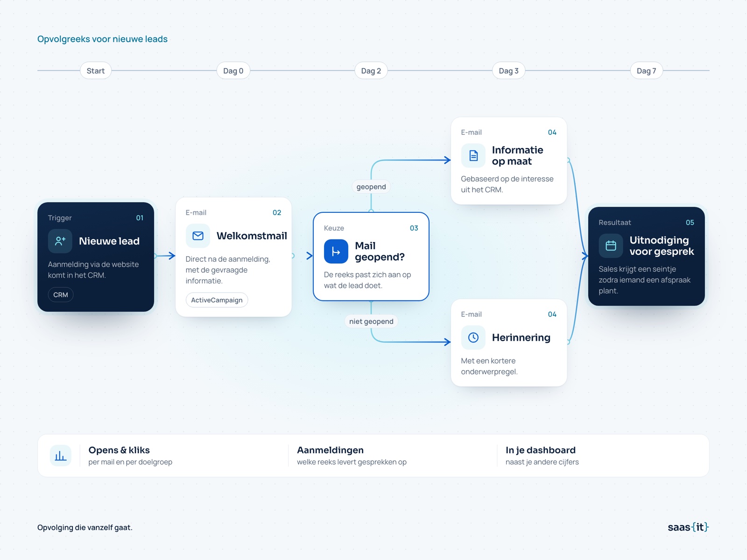
Task: Click the Nieuwe lead card title
Action: 109,241
